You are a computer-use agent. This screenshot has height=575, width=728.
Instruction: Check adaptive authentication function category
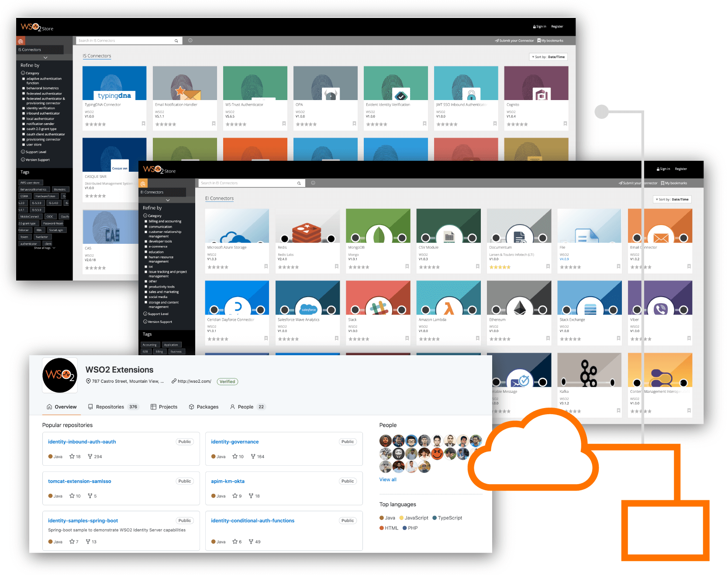(24, 79)
